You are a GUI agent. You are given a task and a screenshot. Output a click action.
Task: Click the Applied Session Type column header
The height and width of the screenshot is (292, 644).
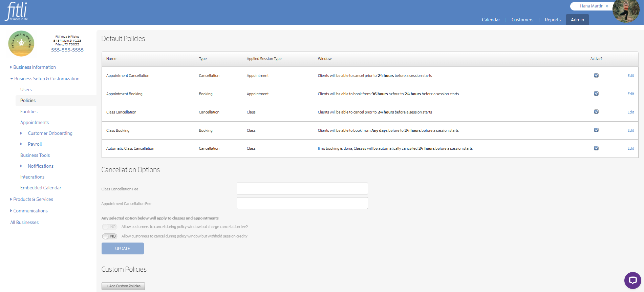click(x=264, y=59)
